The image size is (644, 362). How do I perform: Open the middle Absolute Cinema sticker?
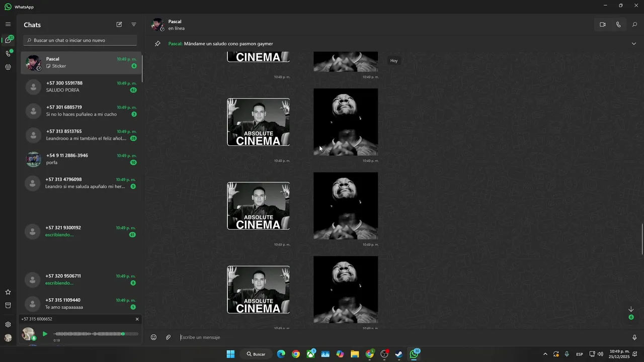coord(258,206)
